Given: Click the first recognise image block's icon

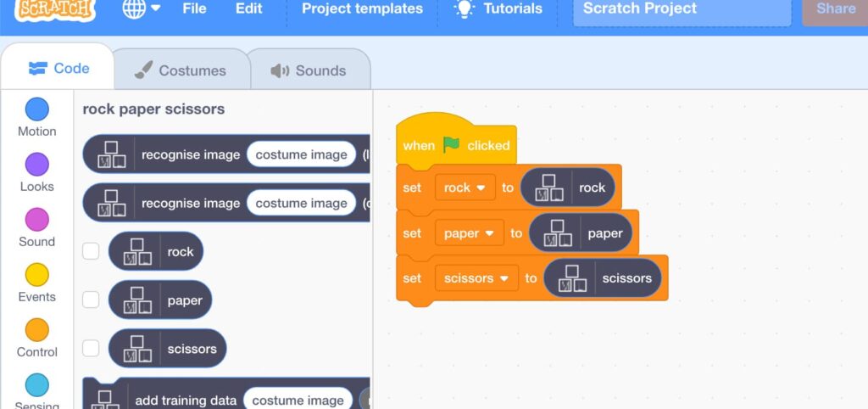Looking at the screenshot, I should click(112, 154).
